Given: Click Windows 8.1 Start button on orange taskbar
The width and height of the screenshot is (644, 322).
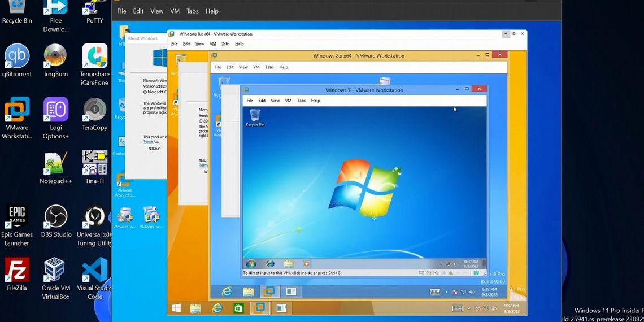Looking at the screenshot, I should pos(177,308).
